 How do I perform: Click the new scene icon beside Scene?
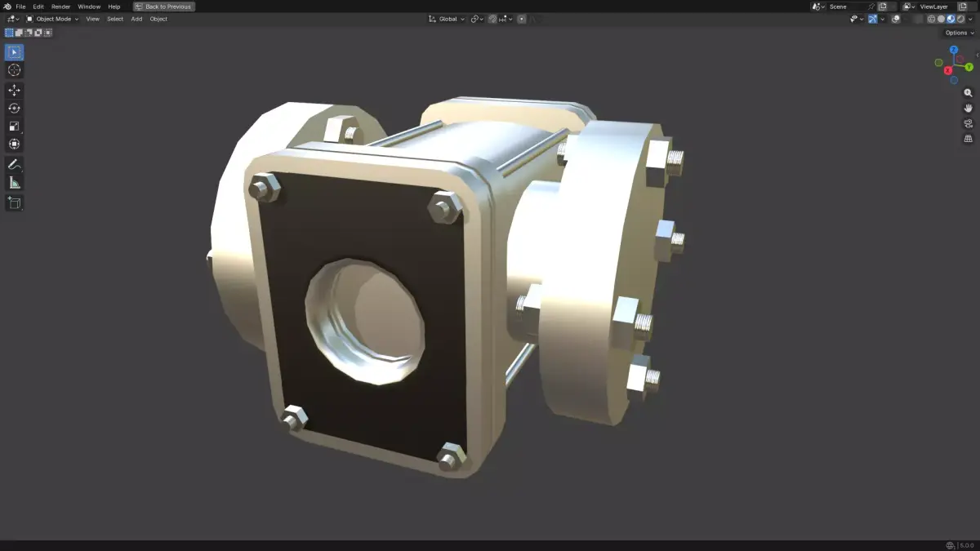click(882, 7)
